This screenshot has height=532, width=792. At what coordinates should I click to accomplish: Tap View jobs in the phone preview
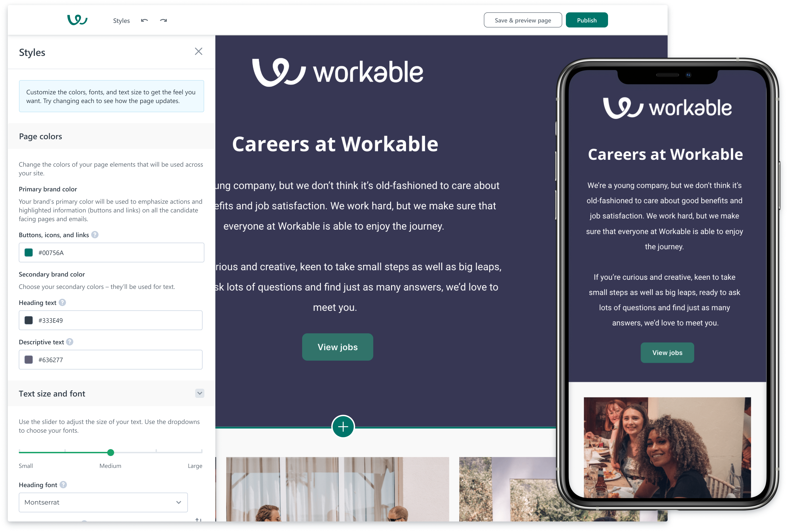pos(667,353)
